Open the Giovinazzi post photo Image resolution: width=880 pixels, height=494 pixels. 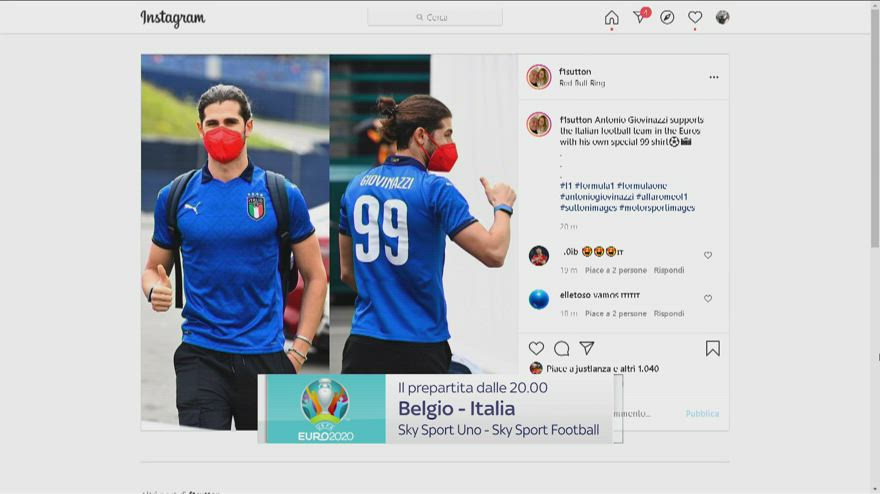[329, 241]
